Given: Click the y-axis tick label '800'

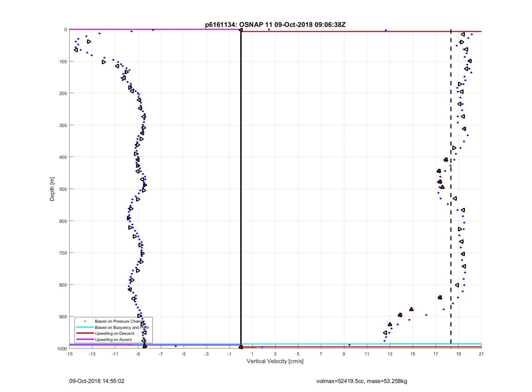Looking at the screenshot, I should point(63,285).
